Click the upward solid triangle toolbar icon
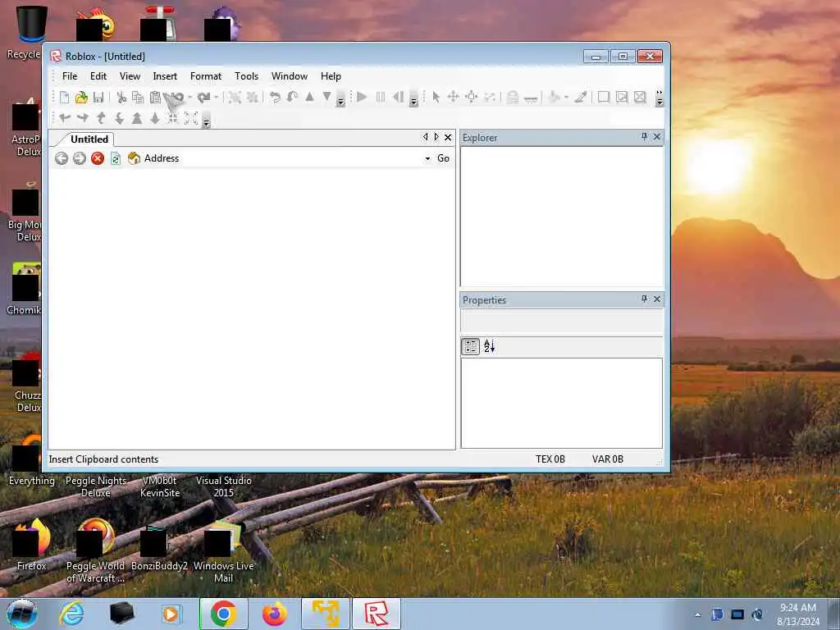Image resolution: width=840 pixels, height=630 pixels. [309, 97]
